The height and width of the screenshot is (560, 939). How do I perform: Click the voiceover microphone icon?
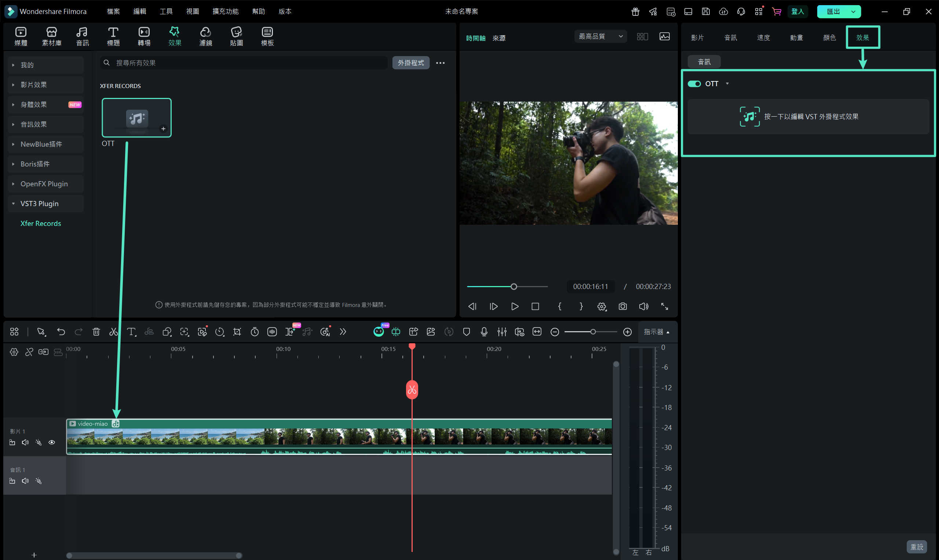[484, 332]
